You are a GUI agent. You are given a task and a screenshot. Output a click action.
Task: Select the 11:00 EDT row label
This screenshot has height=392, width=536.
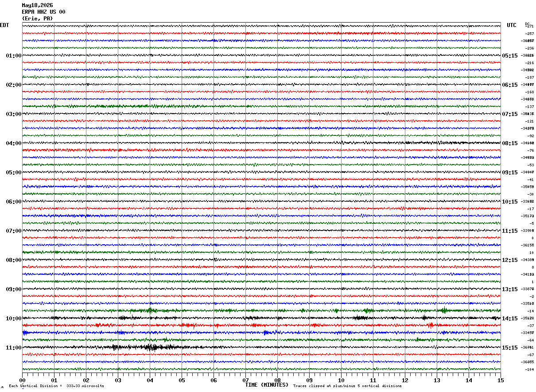[x=14, y=348]
